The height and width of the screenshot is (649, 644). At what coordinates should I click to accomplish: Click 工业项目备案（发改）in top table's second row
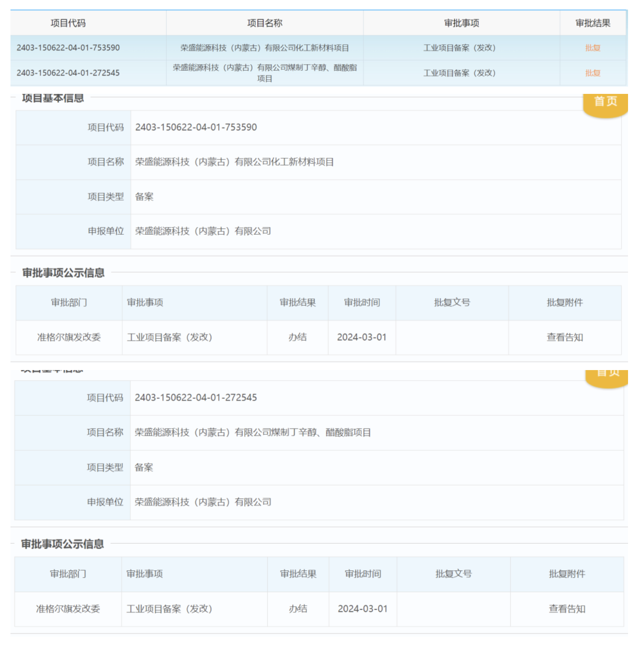pos(459,73)
